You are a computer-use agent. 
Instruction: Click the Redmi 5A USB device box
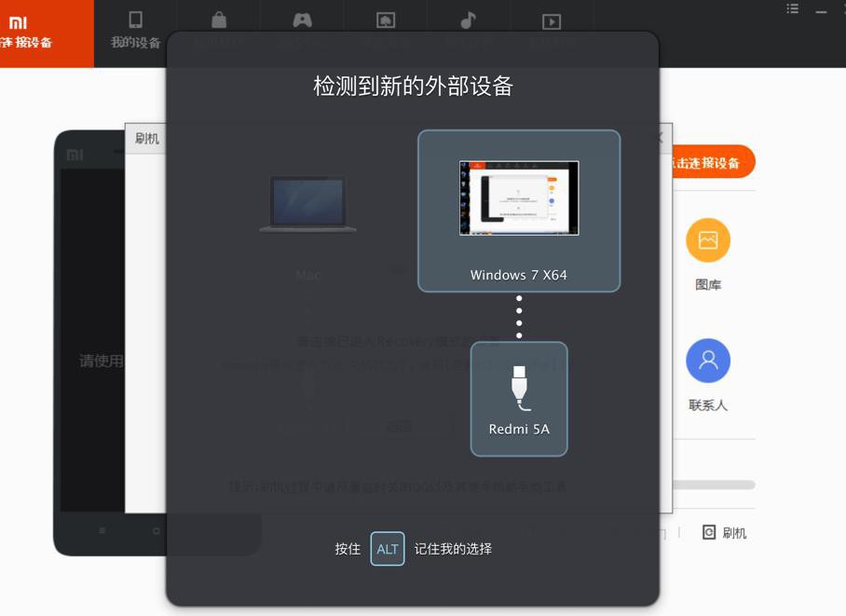click(x=519, y=399)
